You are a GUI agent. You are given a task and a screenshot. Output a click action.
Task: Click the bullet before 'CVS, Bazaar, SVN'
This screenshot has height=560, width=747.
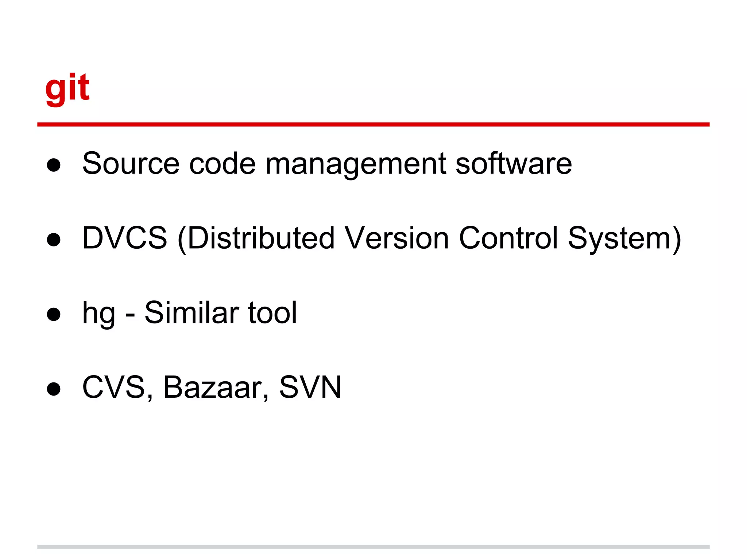tap(54, 389)
